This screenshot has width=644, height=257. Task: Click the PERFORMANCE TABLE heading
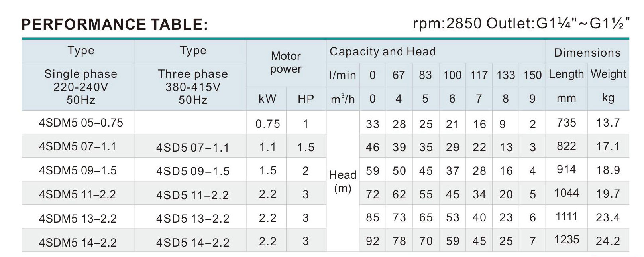point(115,24)
